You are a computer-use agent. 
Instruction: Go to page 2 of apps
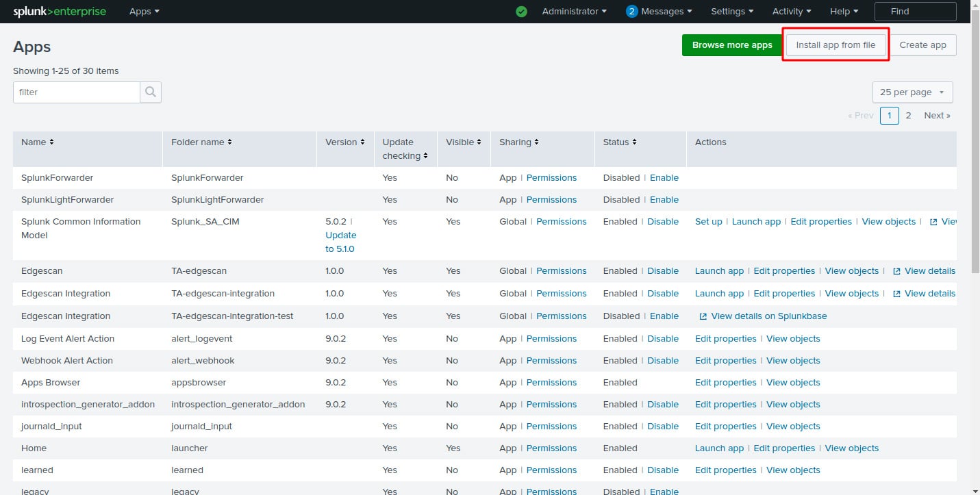tap(908, 116)
